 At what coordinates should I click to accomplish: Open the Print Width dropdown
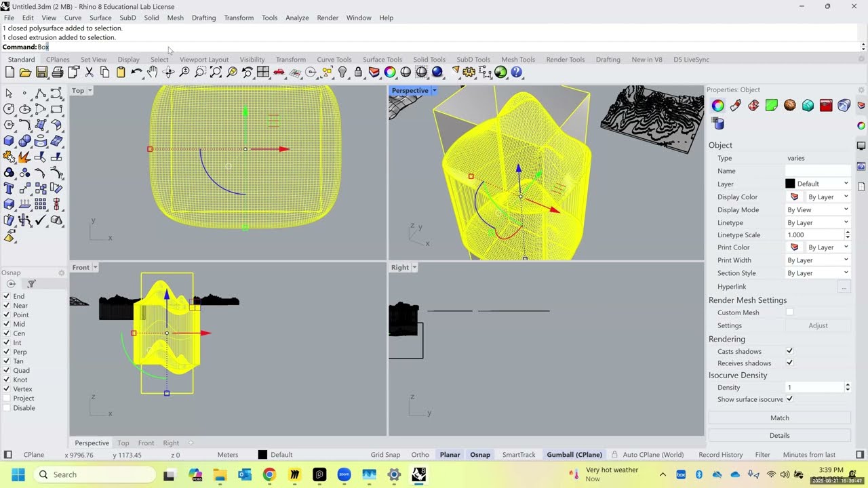coord(817,260)
